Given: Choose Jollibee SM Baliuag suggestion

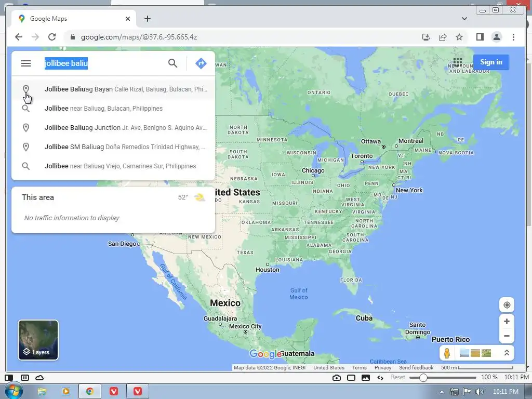Looking at the screenshot, I should pyautogui.click(x=113, y=147).
